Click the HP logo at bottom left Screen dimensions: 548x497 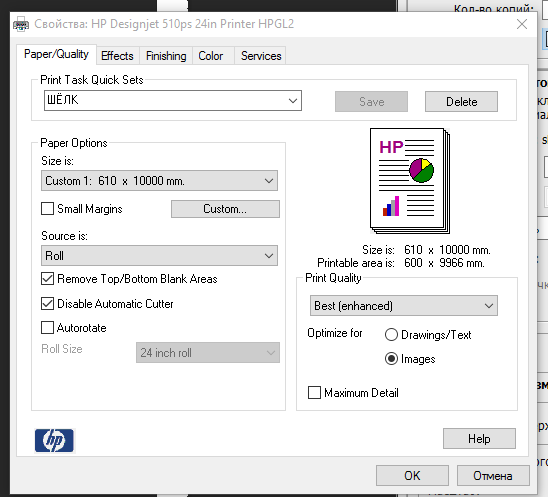point(55,440)
